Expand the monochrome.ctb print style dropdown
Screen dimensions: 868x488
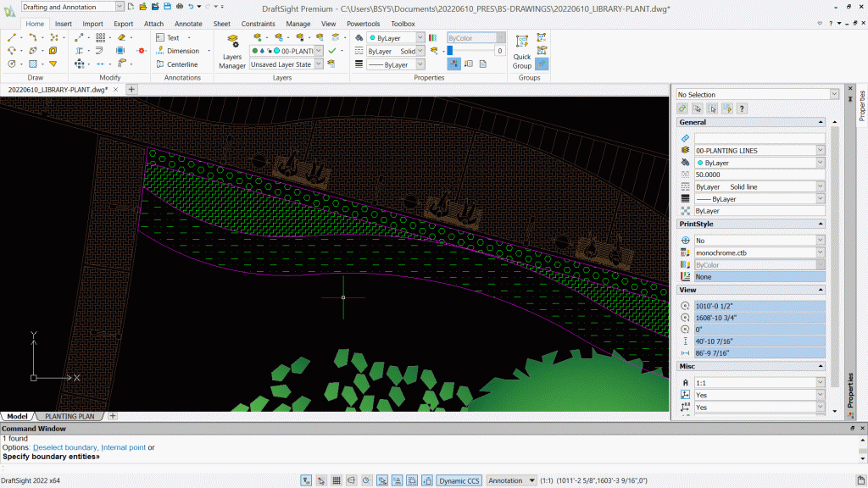(820, 252)
